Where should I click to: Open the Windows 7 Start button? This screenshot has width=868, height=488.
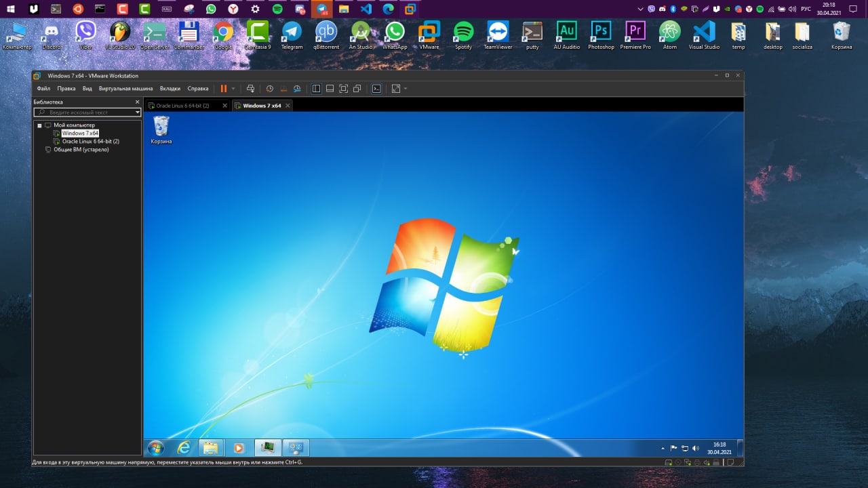tap(155, 448)
